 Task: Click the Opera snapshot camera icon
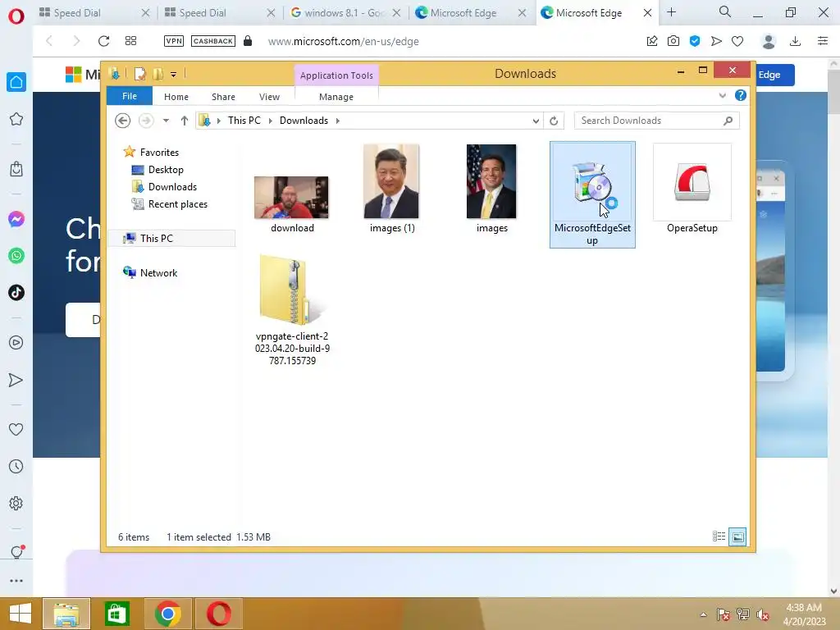(673, 41)
